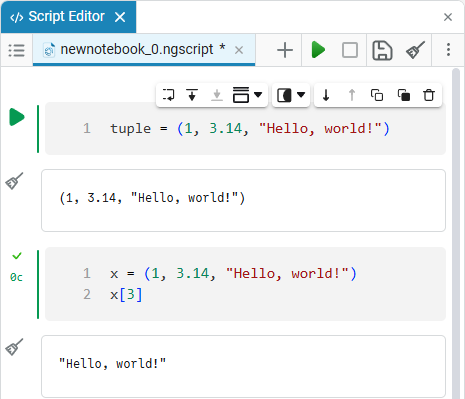Select the Script Editor panel tab
This screenshot has height=399, width=465.
tap(68, 17)
